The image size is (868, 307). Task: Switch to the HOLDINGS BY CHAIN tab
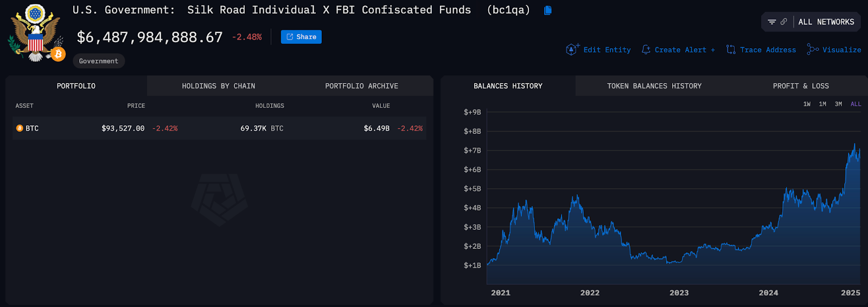(219, 86)
